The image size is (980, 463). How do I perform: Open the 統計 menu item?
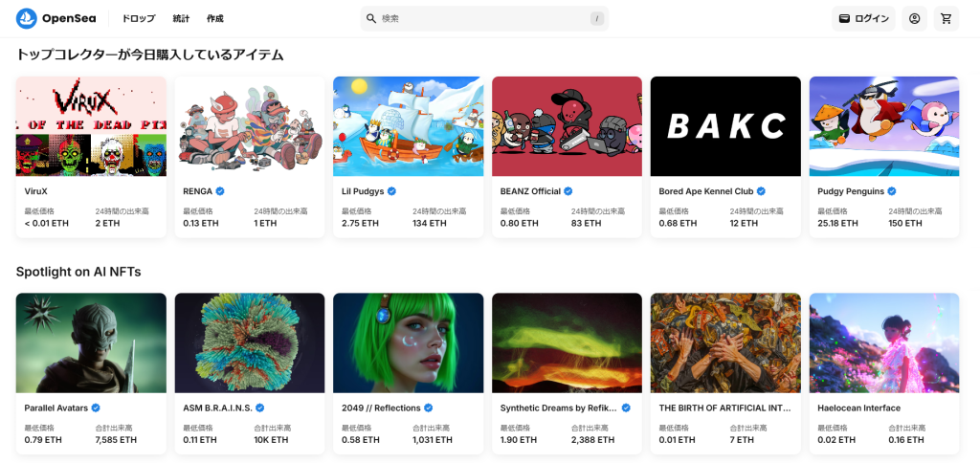tap(181, 18)
